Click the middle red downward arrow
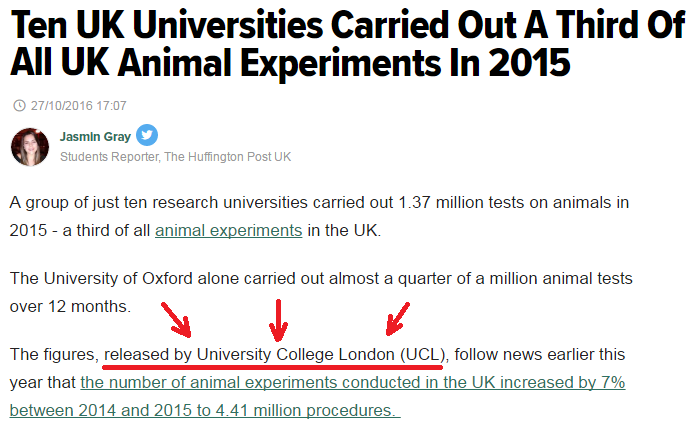This screenshot has height=424, width=693. (279, 320)
